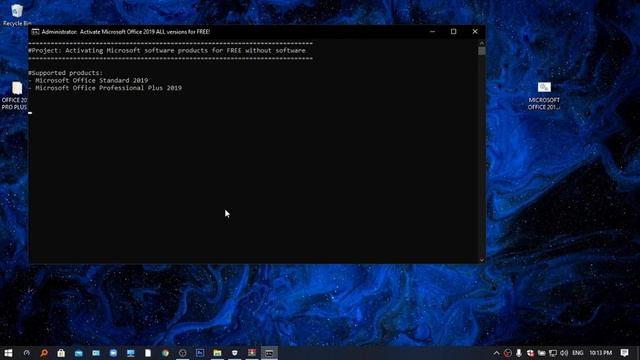Select the MICROSOFT OFFICE 201... desktop shortcut
Screen dimensions: 640x360
pos(544,96)
